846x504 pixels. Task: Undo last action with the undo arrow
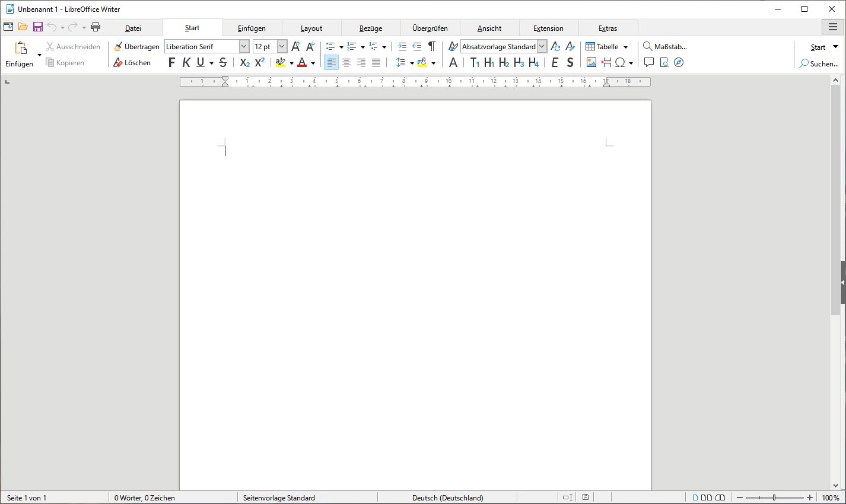[x=52, y=27]
